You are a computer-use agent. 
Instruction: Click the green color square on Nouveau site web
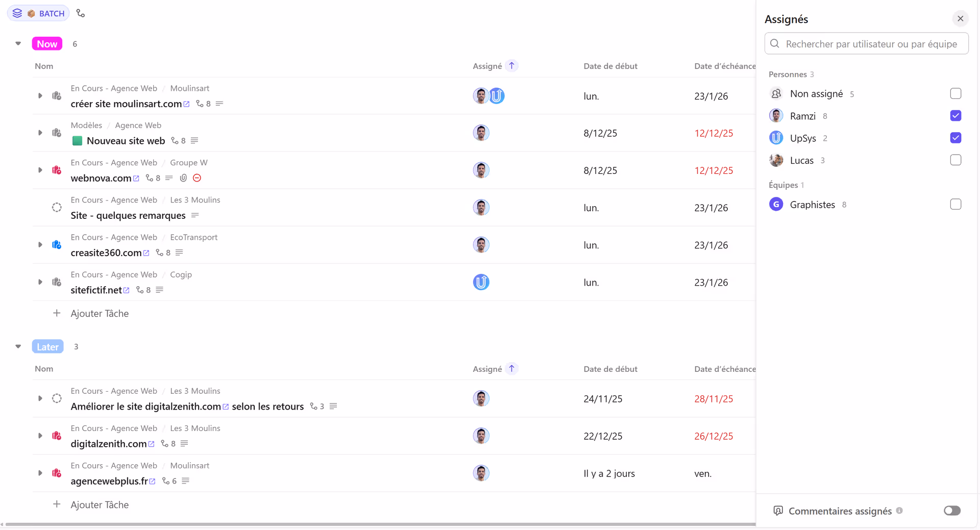(77, 141)
